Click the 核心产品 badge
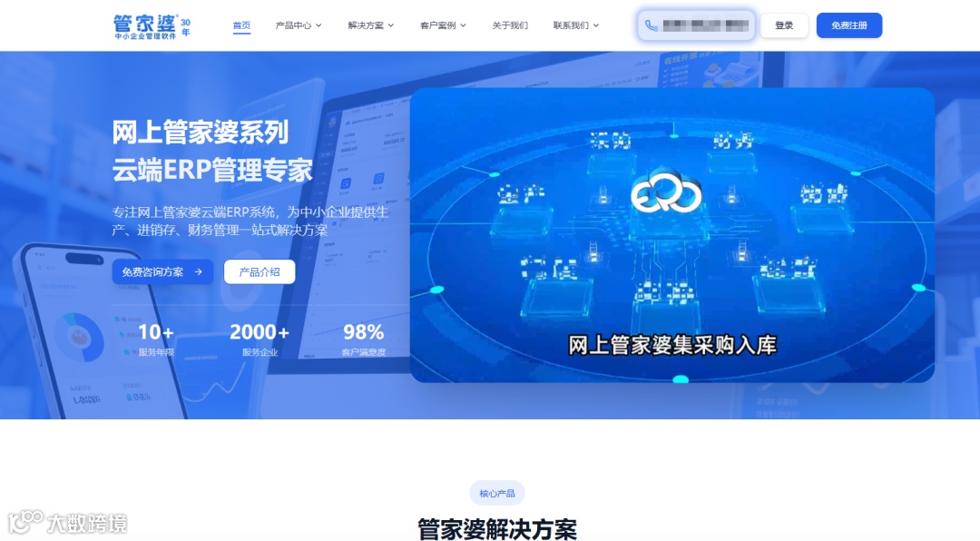The width and height of the screenshot is (980, 541). (497, 494)
